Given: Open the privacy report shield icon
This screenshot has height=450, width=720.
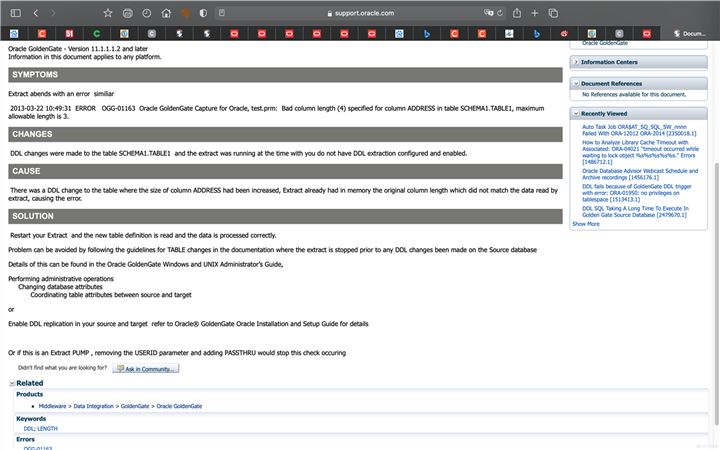Looking at the screenshot, I should [203, 13].
